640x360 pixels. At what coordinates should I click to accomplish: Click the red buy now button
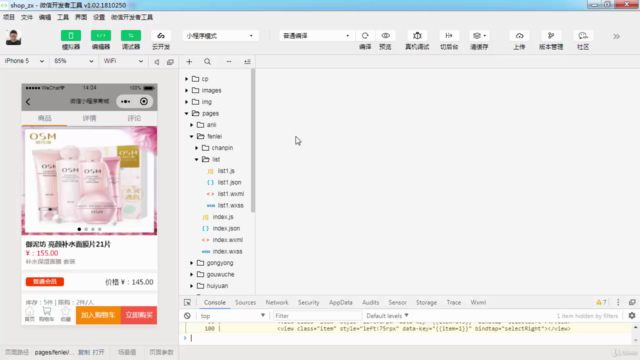[x=139, y=315]
